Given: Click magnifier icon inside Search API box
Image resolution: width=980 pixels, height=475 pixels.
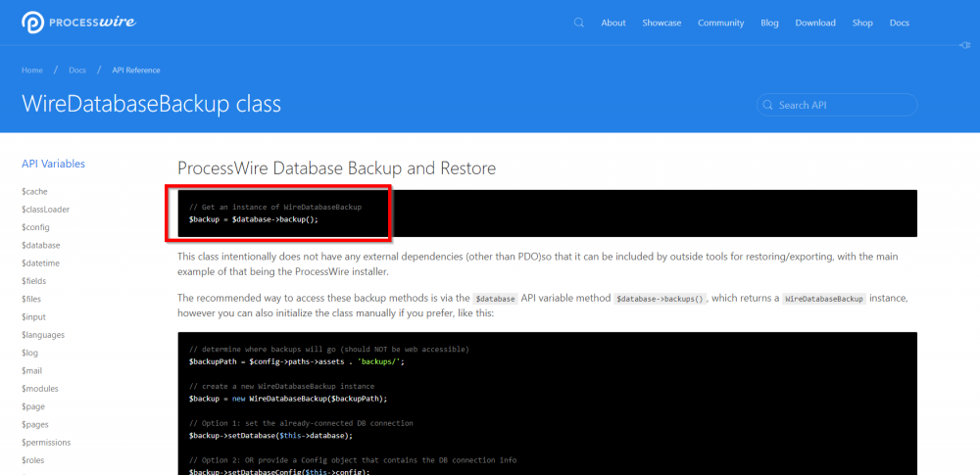Looking at the screenshot, I should [x=769, y=105].
